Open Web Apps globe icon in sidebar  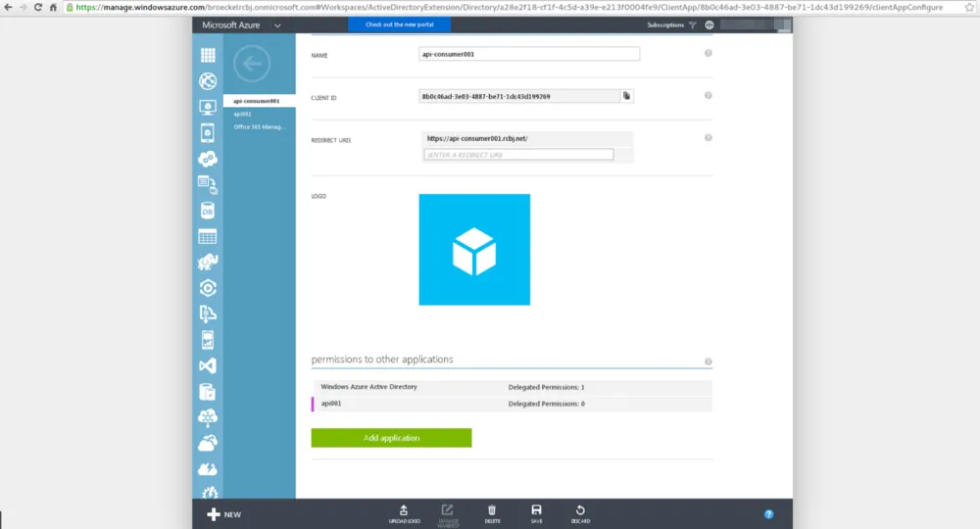208,81
